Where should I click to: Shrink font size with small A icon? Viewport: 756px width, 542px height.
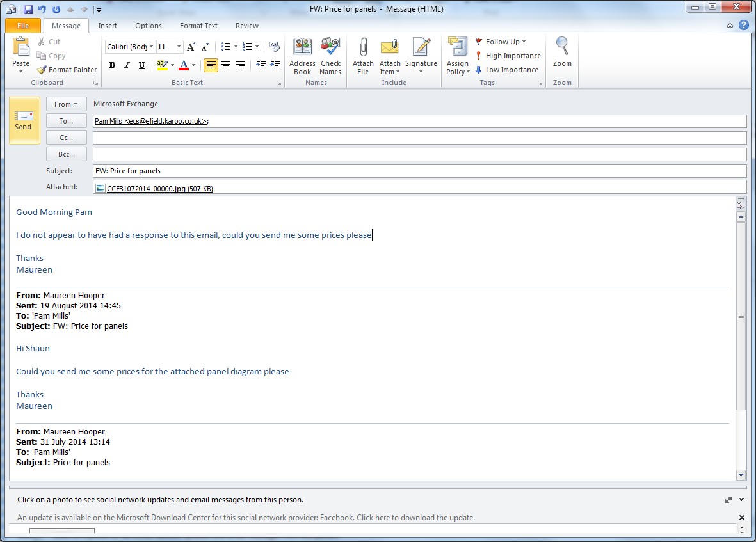coord(205,47)
